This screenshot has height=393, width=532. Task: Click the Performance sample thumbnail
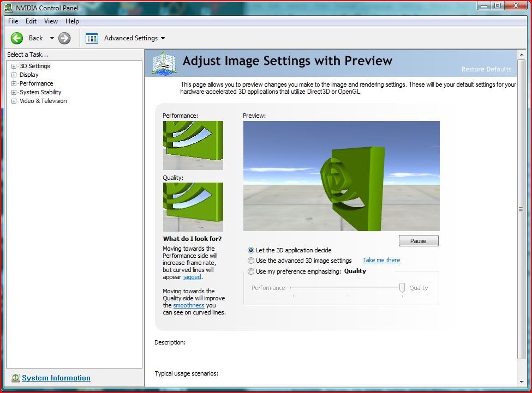click(x=193, y=146)
